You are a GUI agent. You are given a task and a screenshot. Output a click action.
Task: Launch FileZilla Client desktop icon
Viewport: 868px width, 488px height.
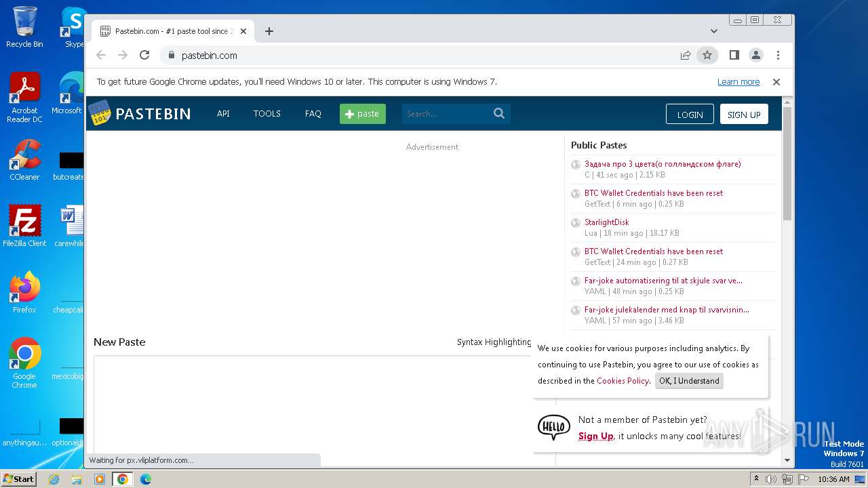[24, 226]
